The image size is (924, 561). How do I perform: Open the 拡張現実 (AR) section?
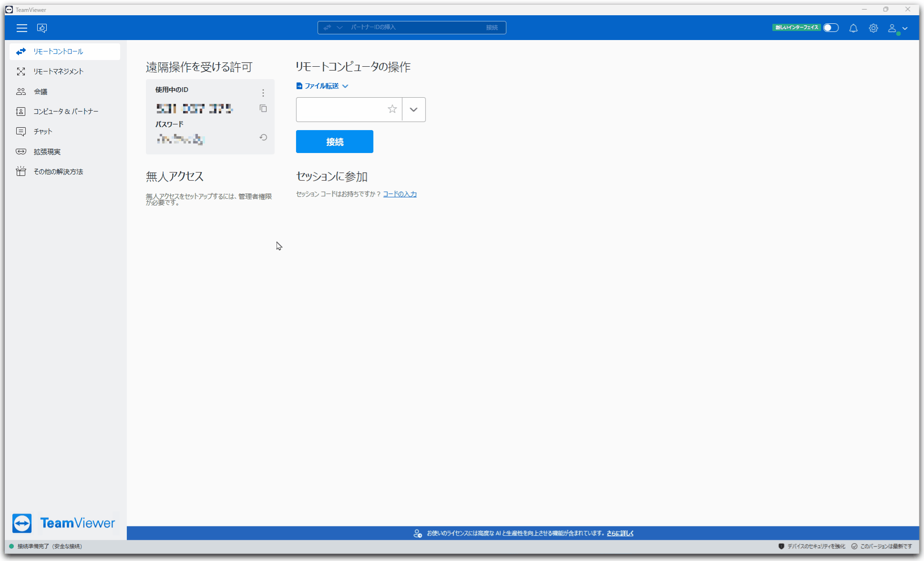pyautogui.click(x=47, y=152)
